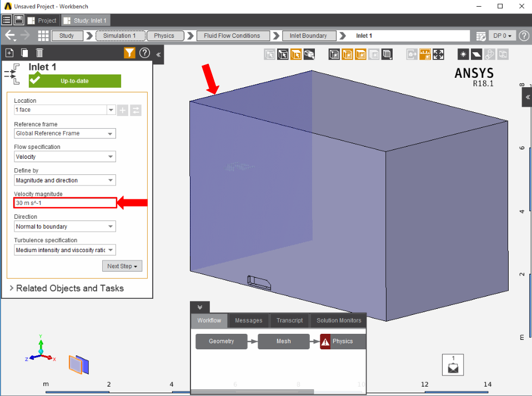The width and height of the screenshot is (532, 396).
Task: Click the grayed-out export arrow icon
Action: pyautogui.click(x=412, y=54)
